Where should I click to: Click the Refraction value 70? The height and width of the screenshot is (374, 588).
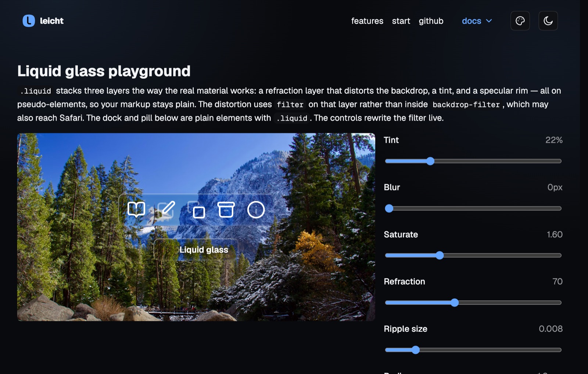pos(557,281)
